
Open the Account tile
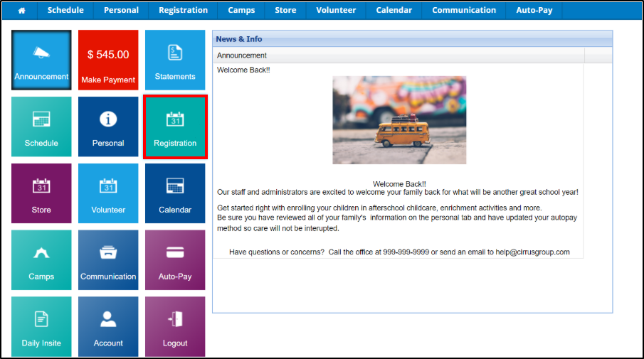coord(108,326)
